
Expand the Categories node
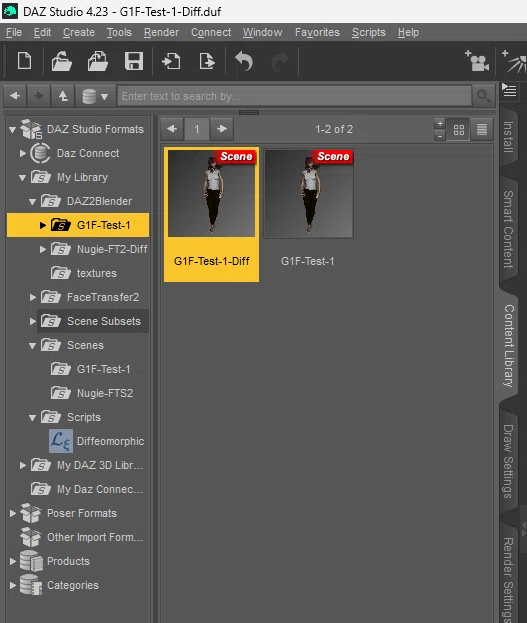coord(13,585)
